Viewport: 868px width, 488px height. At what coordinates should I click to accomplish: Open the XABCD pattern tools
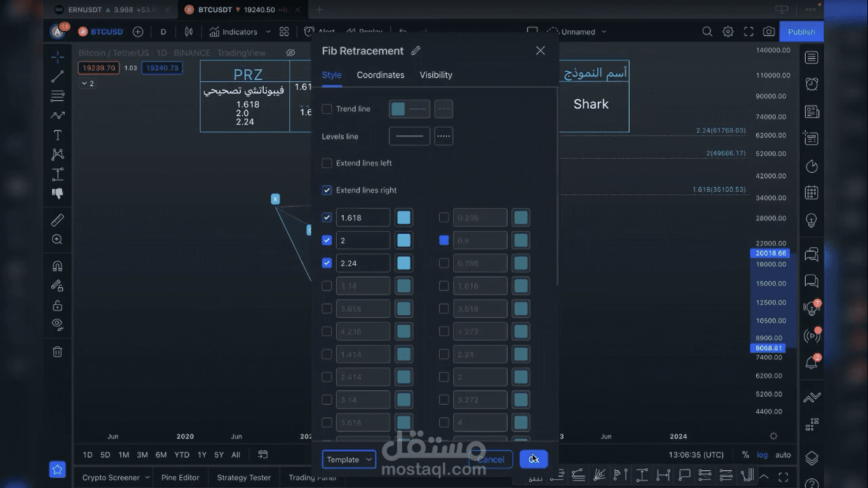tap(57, 154)
